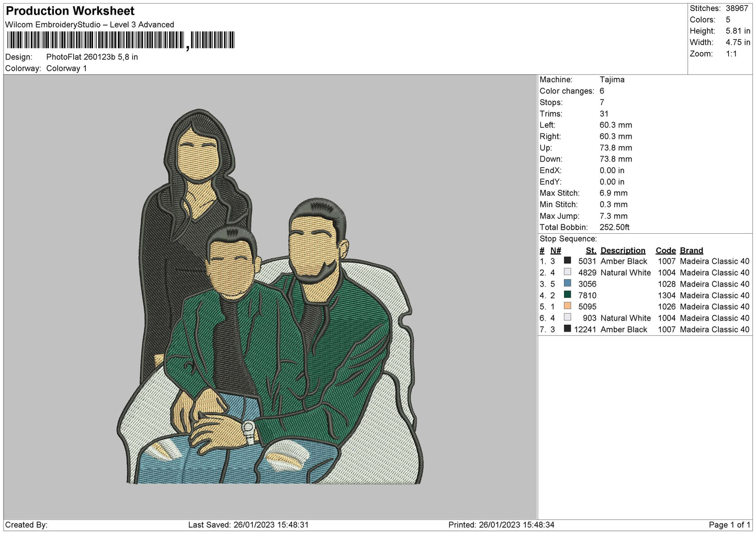Click the 'Created By:' footer label
Viewport: 756px width, 534px height.
pyautogui.click(x=26, y=525)
